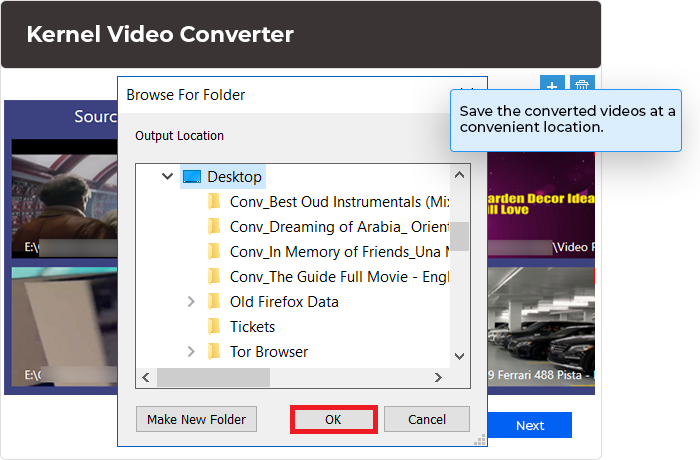Click the train scene video thumbnail

pyautogui.click(x=65, y=199)
